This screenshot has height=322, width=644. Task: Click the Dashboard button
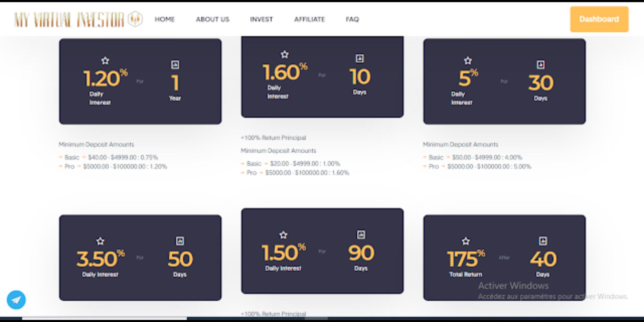[599, 19]
